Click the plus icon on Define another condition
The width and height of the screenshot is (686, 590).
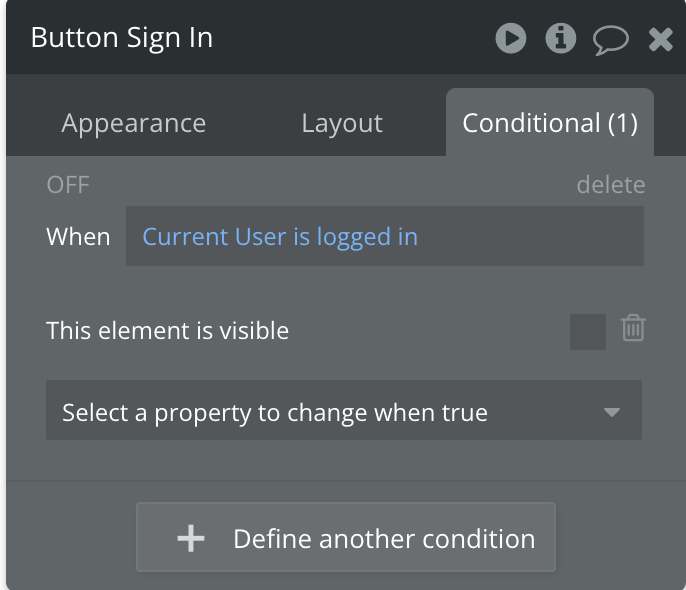click(x=191, y=538)
